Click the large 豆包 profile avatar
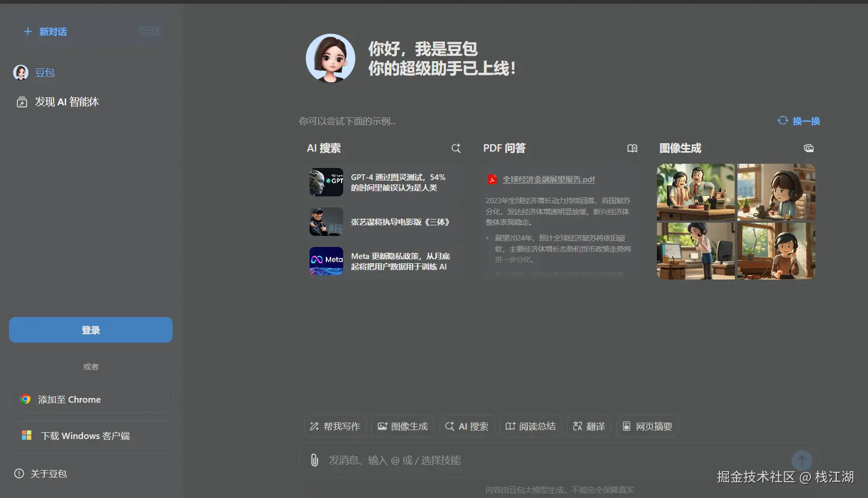This screenshot has height=498, width=868. 331,58
